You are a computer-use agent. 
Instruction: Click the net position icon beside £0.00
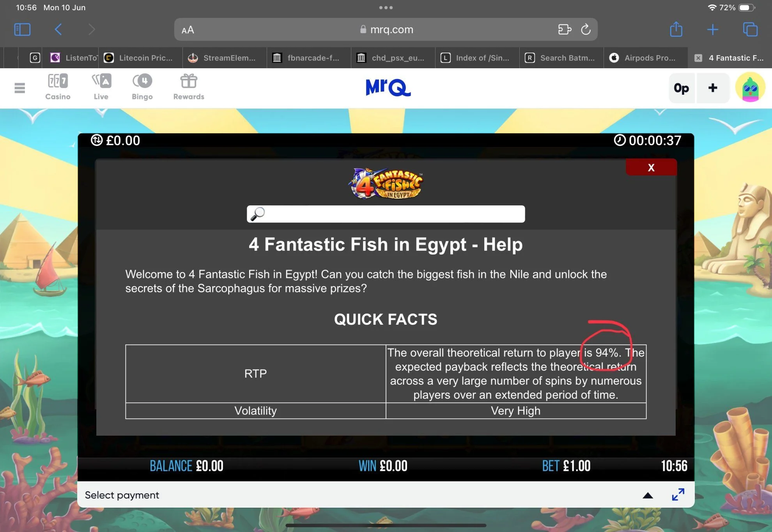point(97,140)
